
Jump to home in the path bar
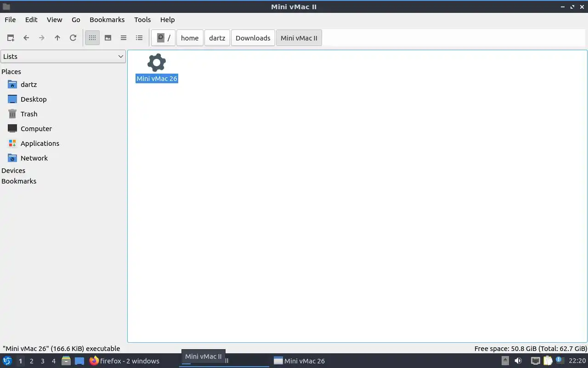pos(190,38)
